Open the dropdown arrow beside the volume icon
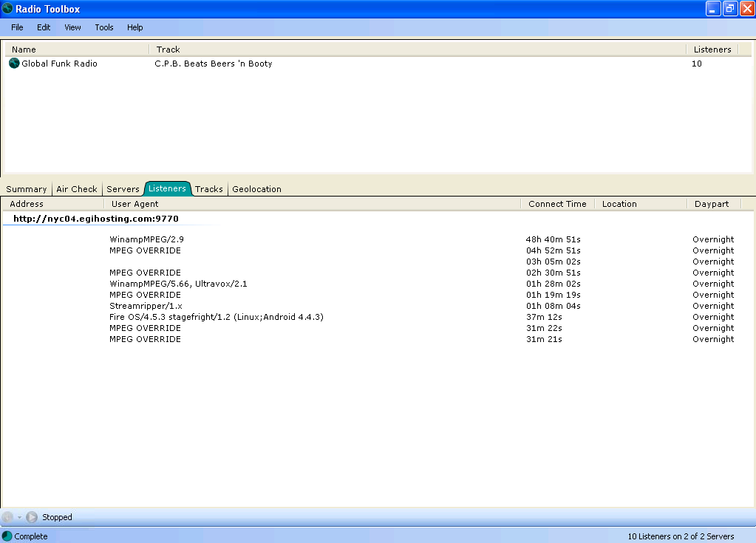 (x=20, y=517)
